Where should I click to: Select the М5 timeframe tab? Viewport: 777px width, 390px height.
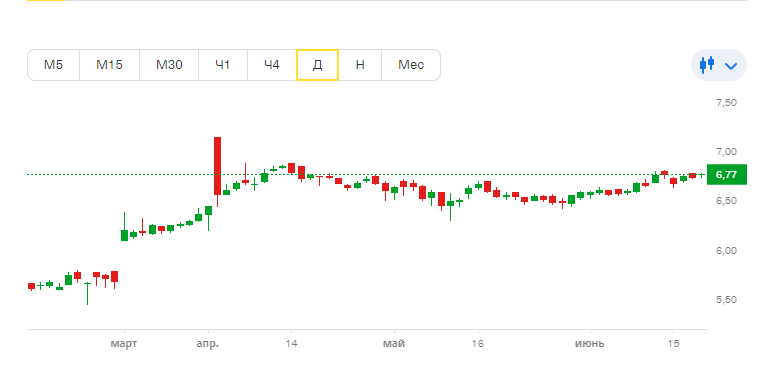pos(54,65)
